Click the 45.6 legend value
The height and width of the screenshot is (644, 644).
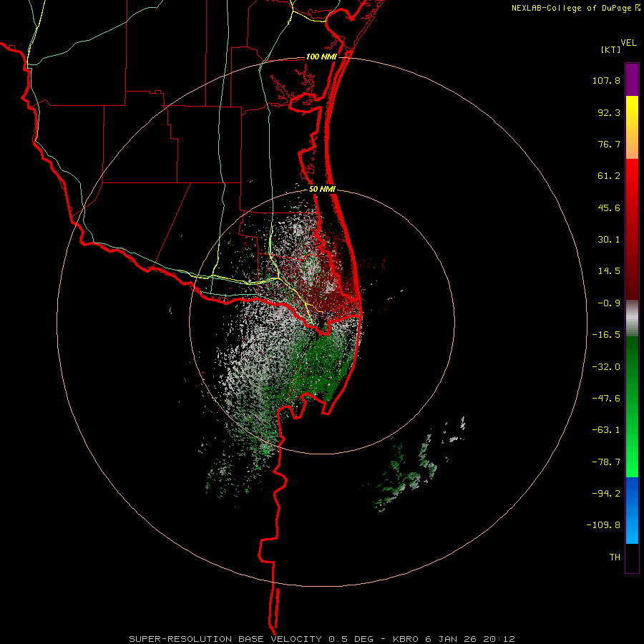pyautogui.click(x=609, y=208)
